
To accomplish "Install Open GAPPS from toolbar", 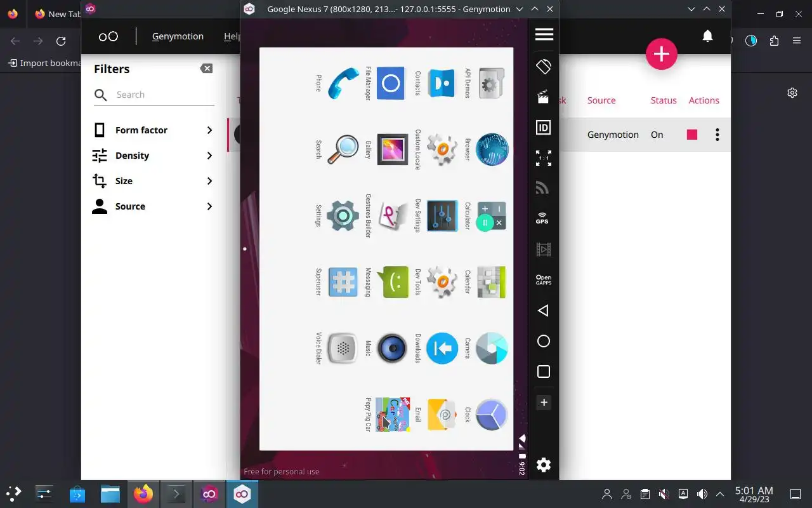I will (x=544, y=280).
